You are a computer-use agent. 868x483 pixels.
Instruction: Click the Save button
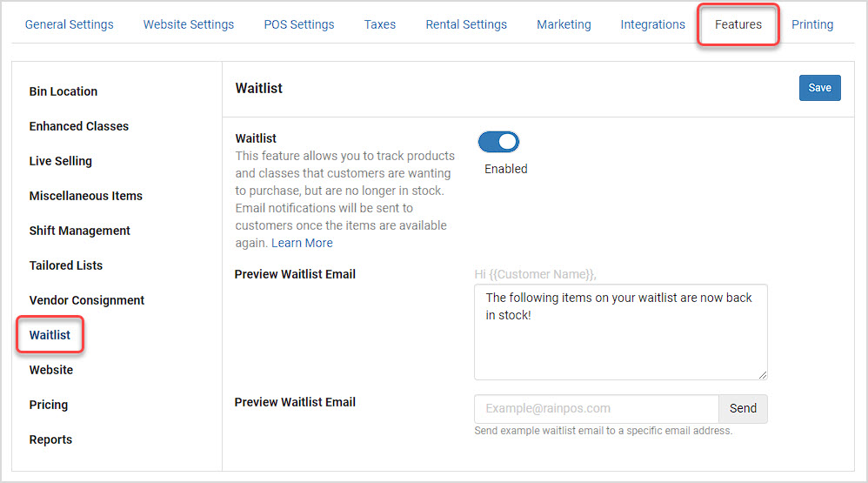(819, 88)
